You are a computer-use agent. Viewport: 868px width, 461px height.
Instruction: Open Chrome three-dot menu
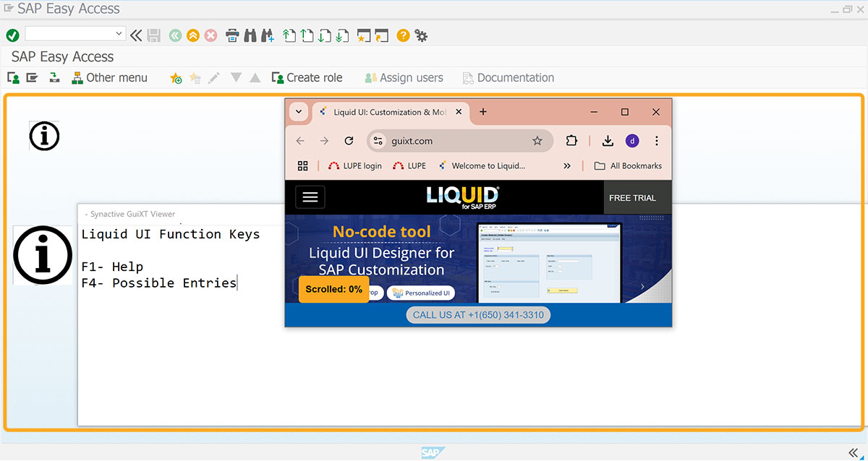tap(657, 141)
